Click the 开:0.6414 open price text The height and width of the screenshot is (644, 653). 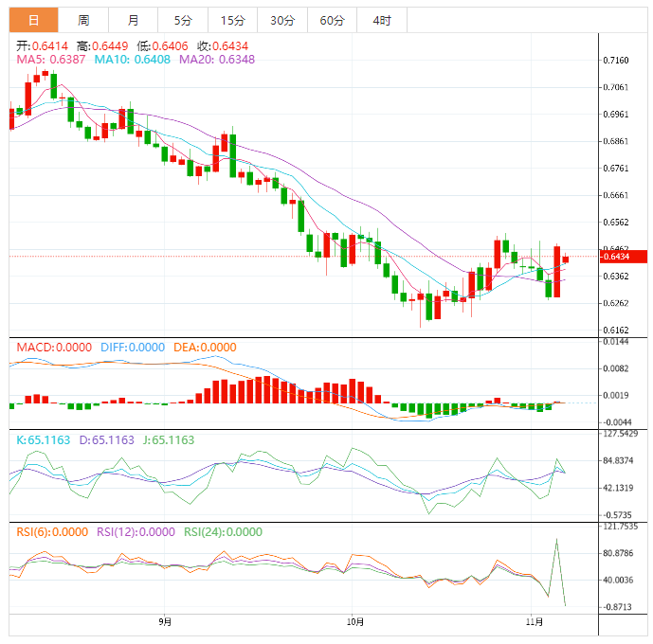pyautogui.click(x=42, y=45)
